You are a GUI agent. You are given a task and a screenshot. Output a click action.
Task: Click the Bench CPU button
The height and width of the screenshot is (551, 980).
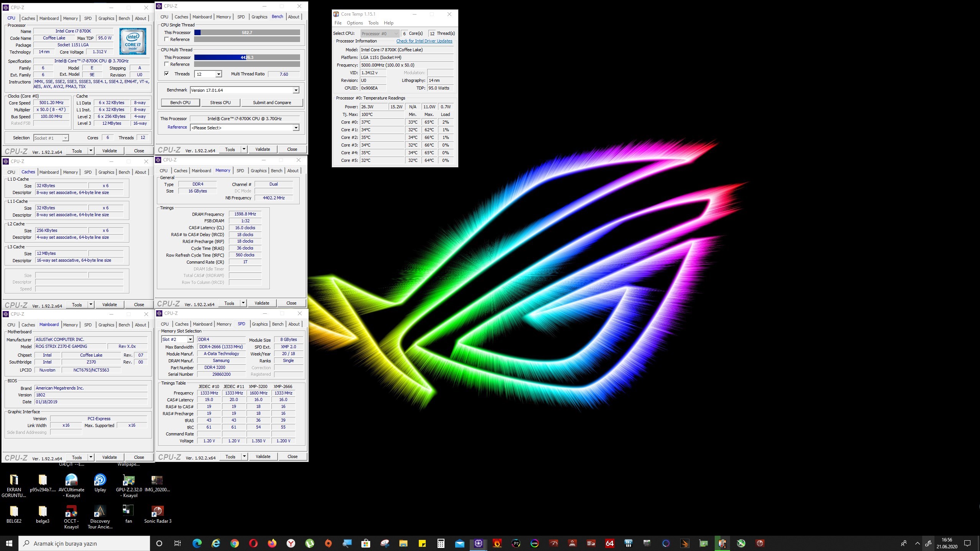(180, 103)
